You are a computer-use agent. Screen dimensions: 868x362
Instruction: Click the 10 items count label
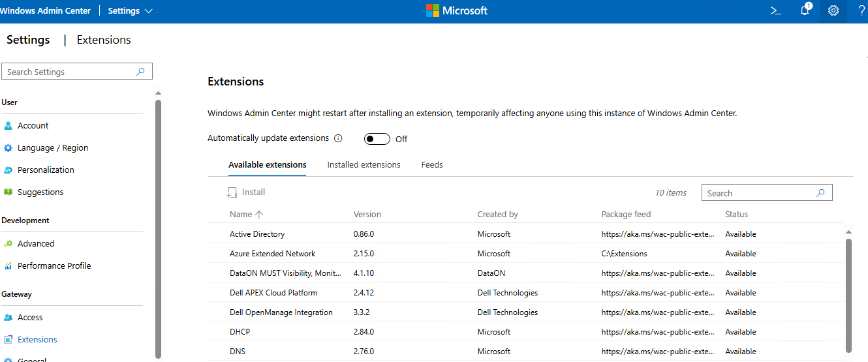(671, 193)
